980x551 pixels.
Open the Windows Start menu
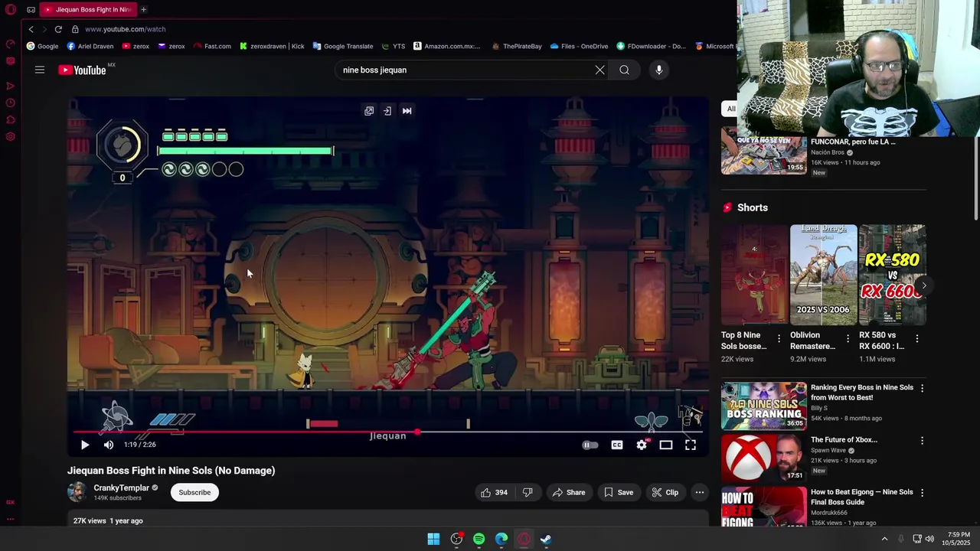(433, 539)
